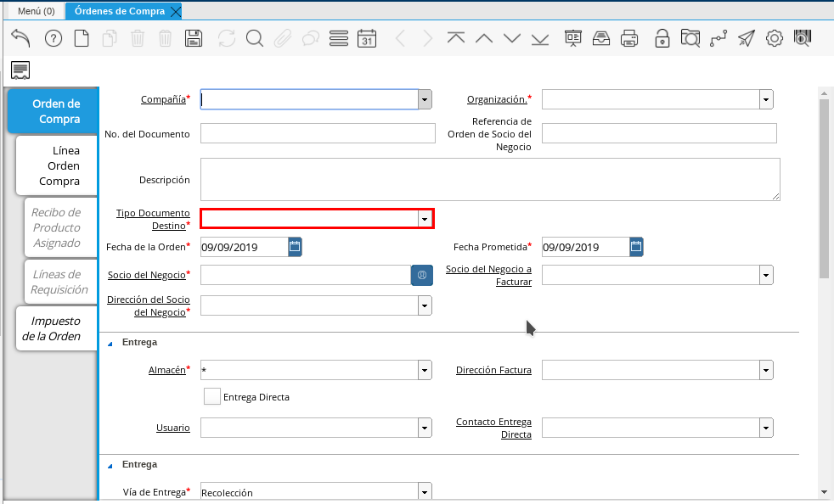Click the No. del Documento input field
Viewport: 834px width, 504px height.
[317, 134]
